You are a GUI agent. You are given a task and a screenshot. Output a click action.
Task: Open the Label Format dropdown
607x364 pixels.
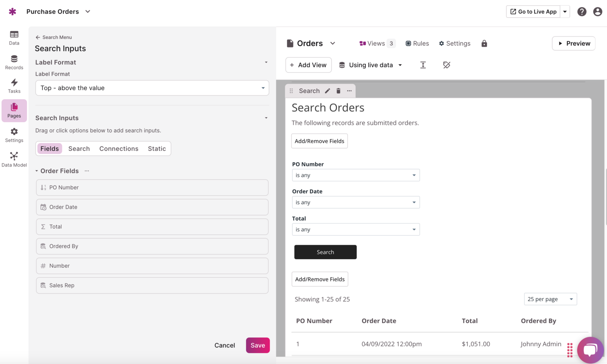click(152, 88)
